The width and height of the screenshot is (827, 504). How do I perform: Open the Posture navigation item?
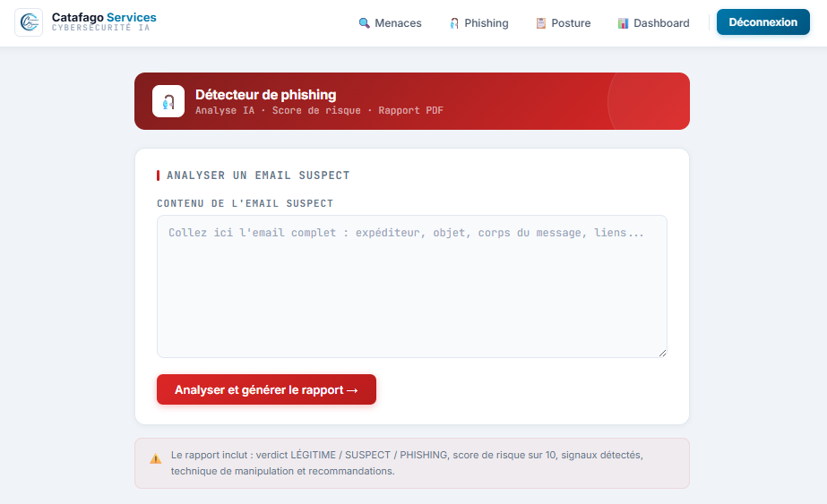[x=564, y=23]
